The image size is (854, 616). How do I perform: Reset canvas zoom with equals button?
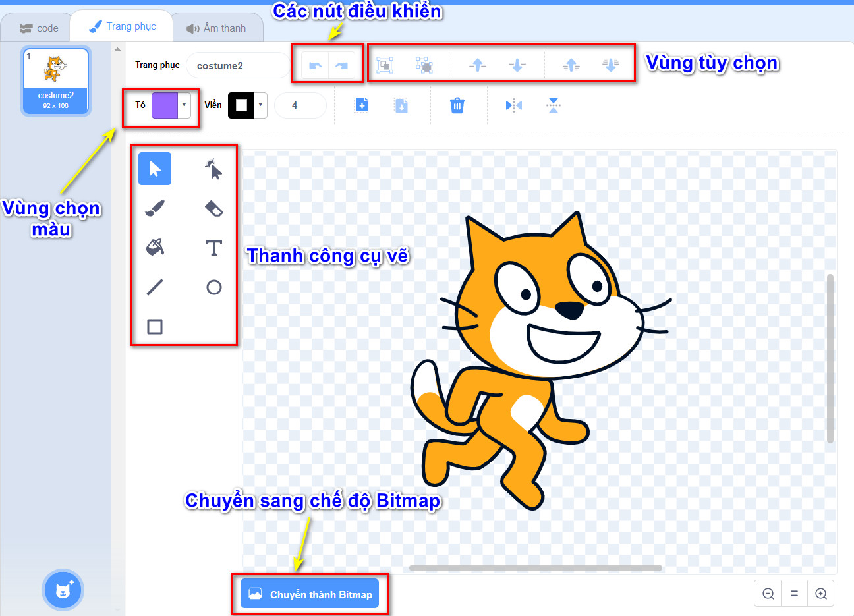795,594
